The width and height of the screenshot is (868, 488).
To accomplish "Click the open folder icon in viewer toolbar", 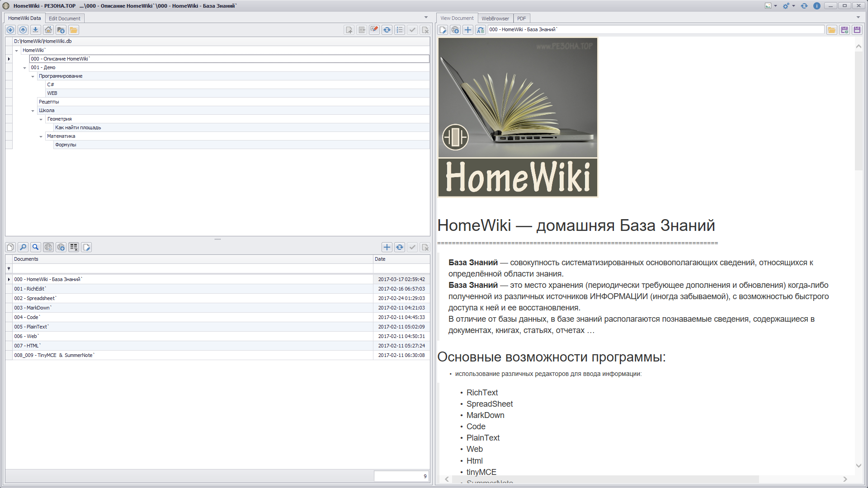I will pos(831,30).
